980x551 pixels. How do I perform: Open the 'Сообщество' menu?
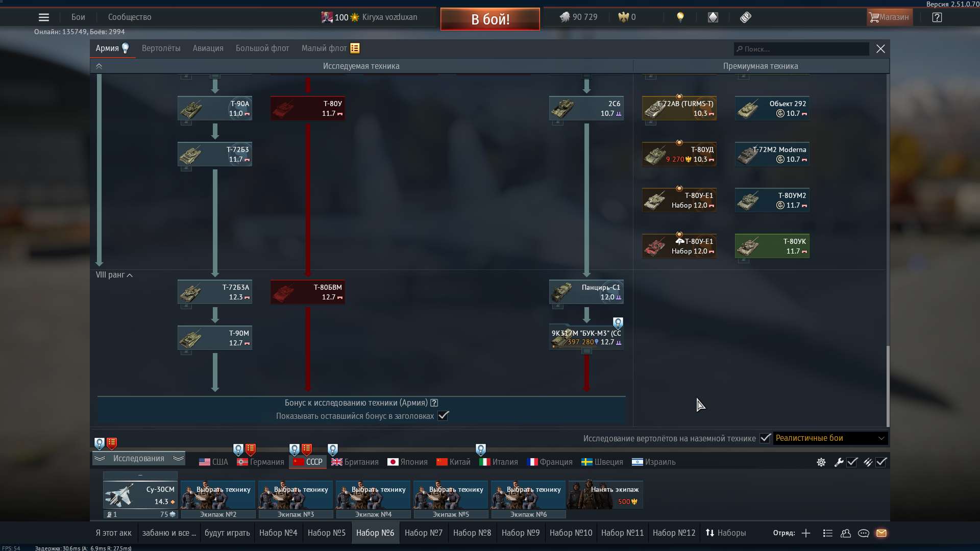129,17
